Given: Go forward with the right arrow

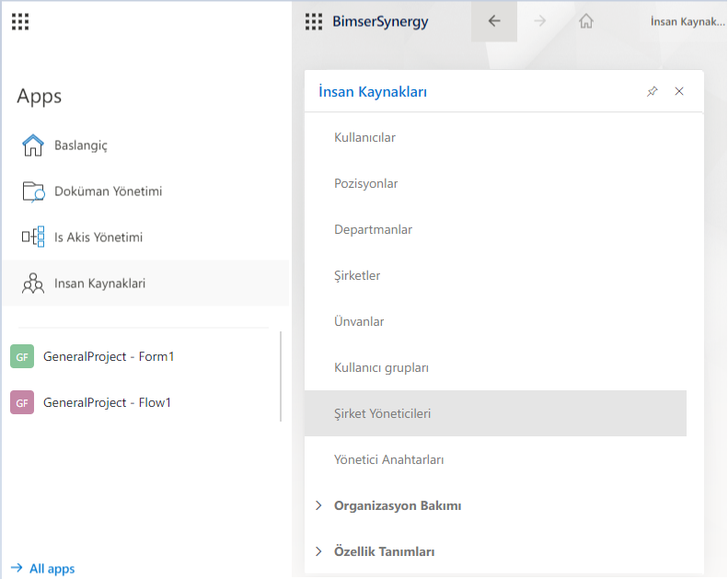Looking at the screenshot, I should pos(540,21).
